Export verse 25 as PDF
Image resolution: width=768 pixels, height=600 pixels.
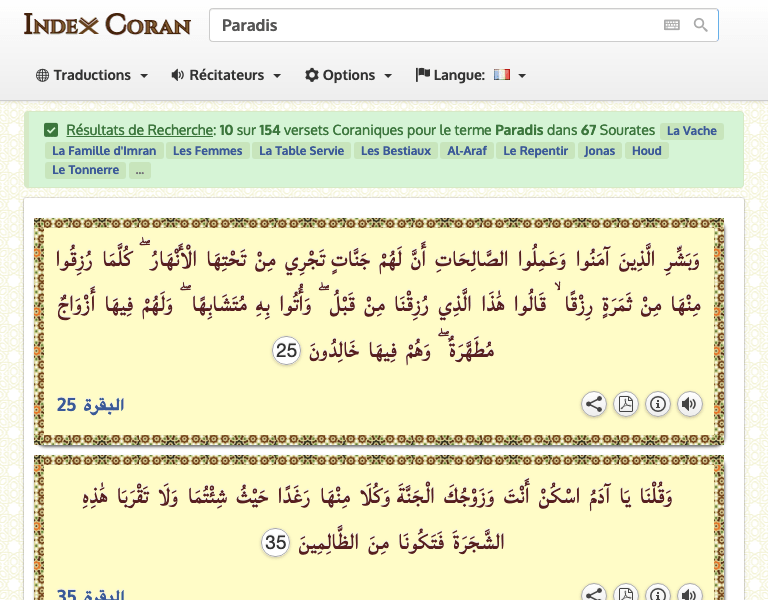626,404
